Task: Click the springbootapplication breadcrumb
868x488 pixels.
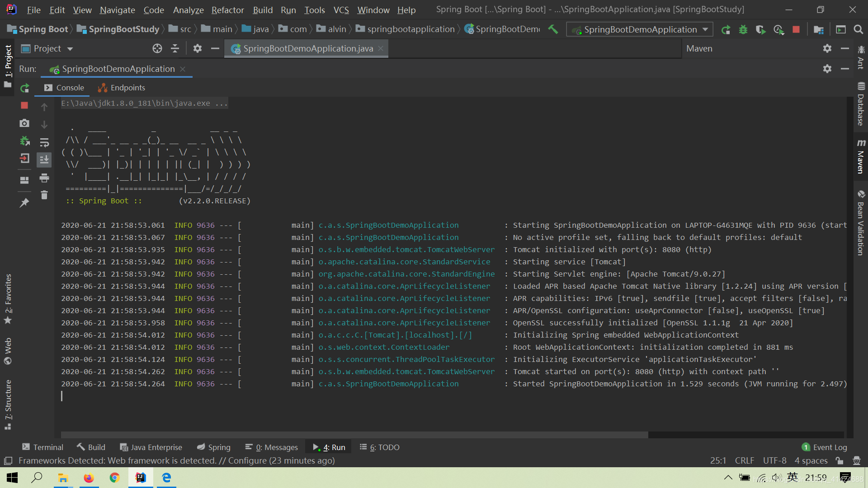Action: 405,29
